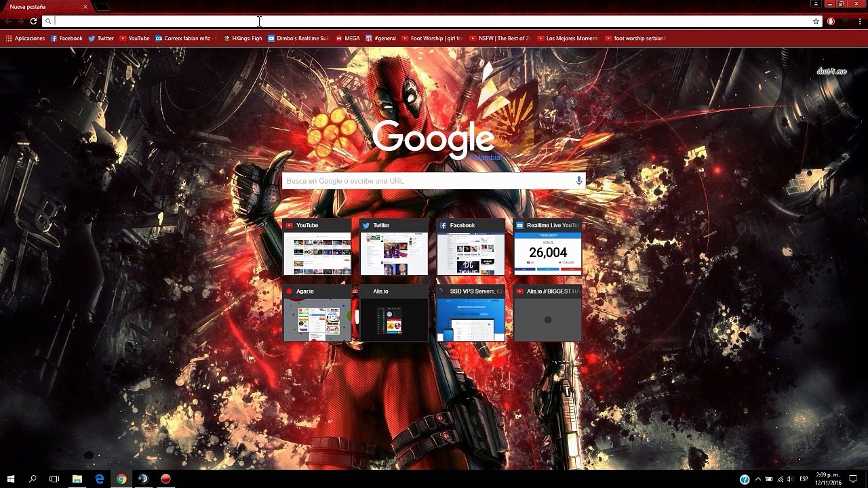This screenshot has height=488, width=868.
Task: Open File Explorer from the taskbar
Action: 77,479
